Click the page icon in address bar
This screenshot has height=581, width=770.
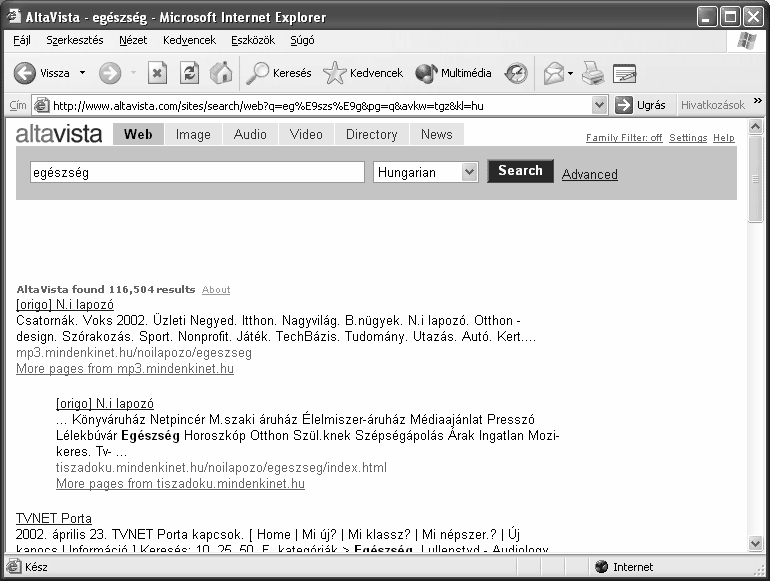click(41, 105)
